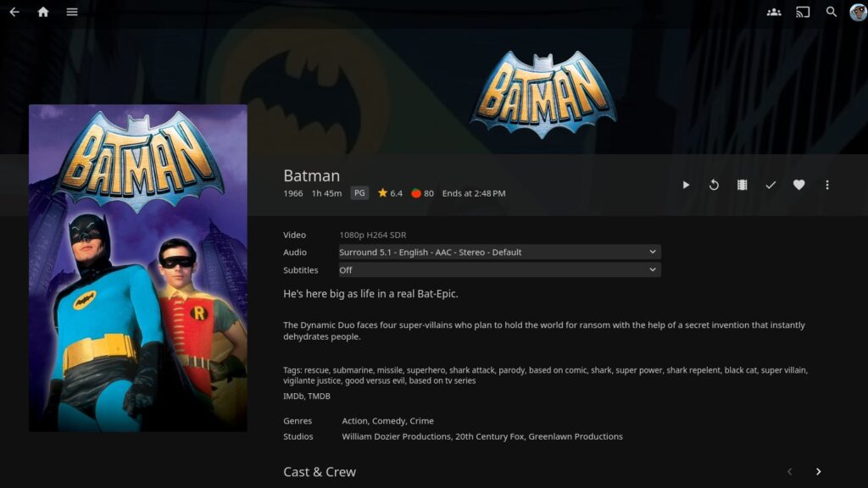Viewport: 868px width, 488px height.
Task: Click the Batman movie title
Action: tap(312, 175)
